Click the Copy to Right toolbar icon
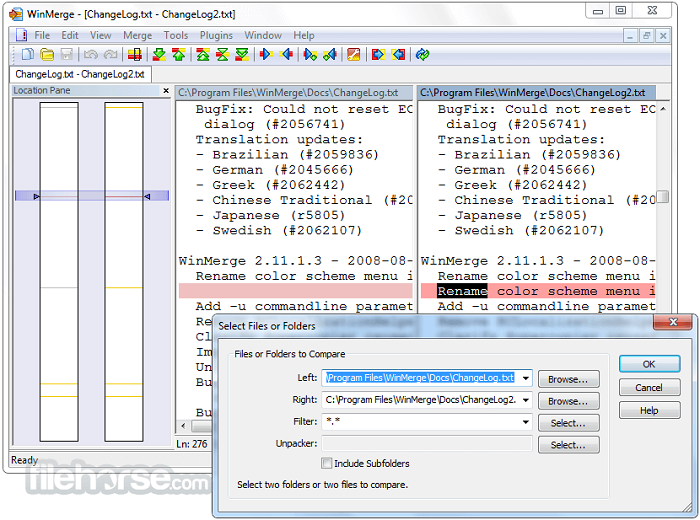The width and height of the screenshot is (700, 520). tap(266, 54)
